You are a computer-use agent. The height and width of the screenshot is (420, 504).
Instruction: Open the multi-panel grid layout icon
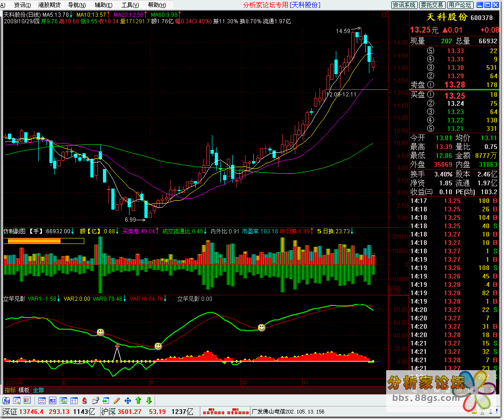tap(74, 401)
